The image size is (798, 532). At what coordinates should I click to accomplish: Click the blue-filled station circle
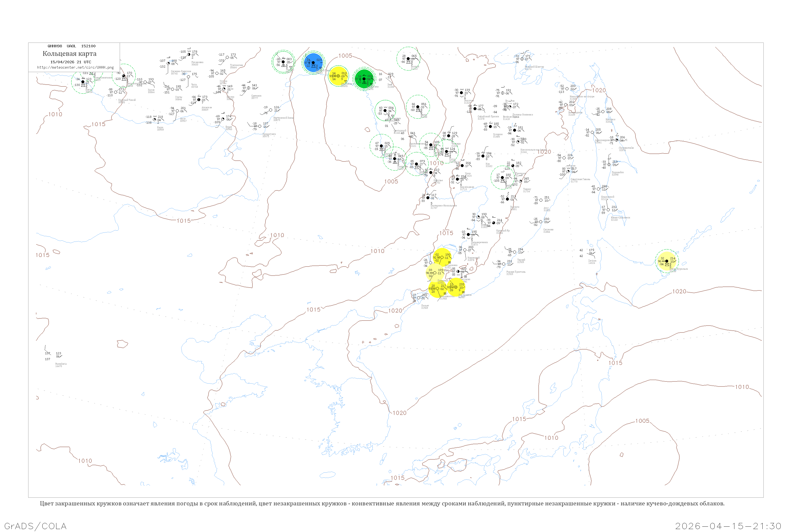[x=313, y=63]
